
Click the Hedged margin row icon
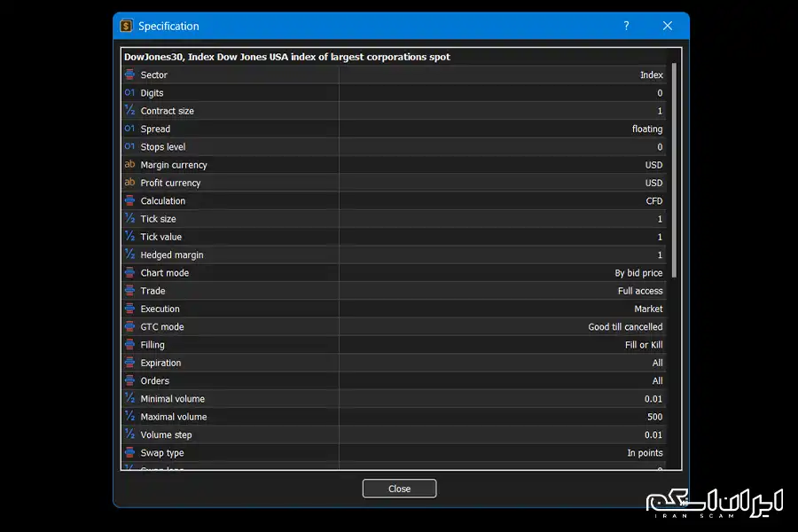click(x=129, y=254)
